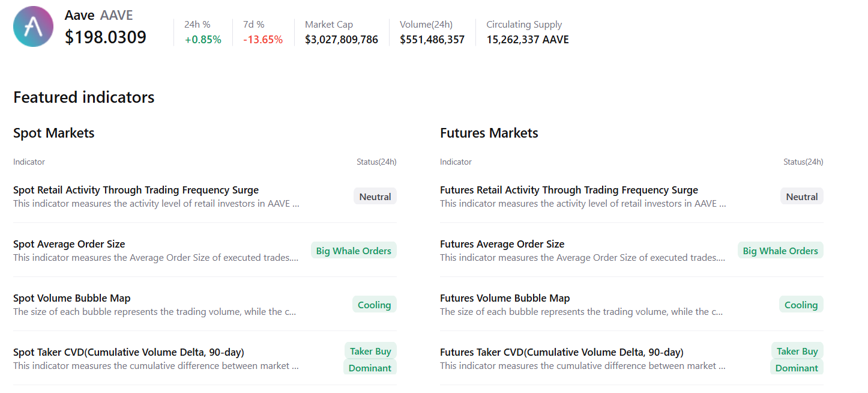
Task: Click the Neutral badge under Spot Markets
Action: click(375, 196)
